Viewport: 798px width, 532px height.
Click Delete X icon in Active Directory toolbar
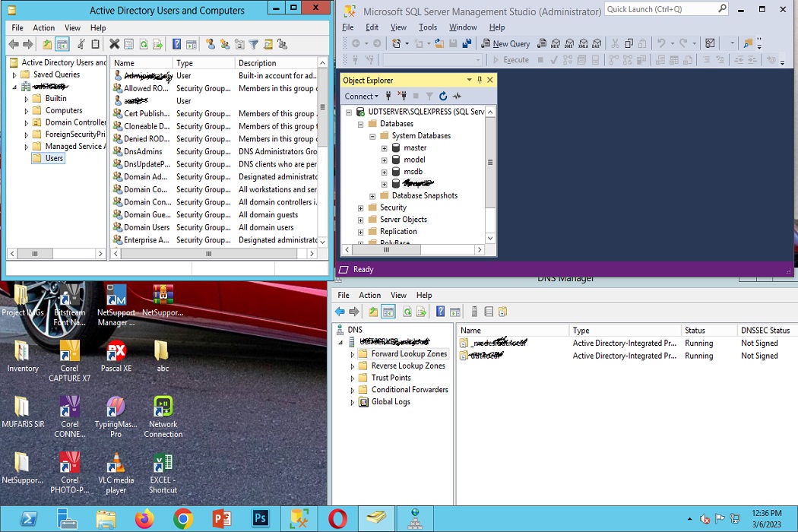click(x=114, y=45)
